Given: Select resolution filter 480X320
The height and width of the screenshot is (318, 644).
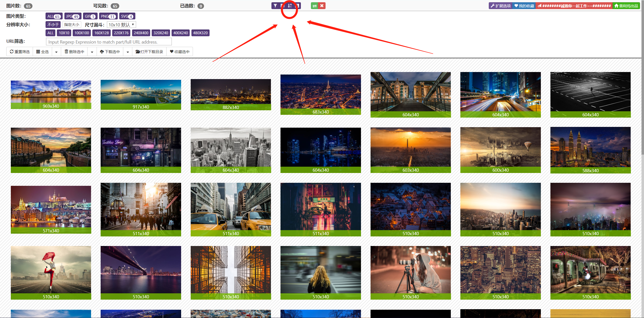Looking at the screenshot, I should (x=200, y=33).
